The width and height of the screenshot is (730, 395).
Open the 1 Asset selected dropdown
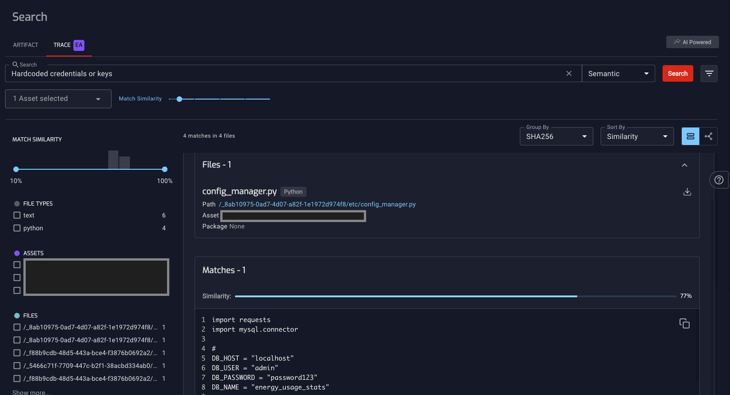[58, 99]
